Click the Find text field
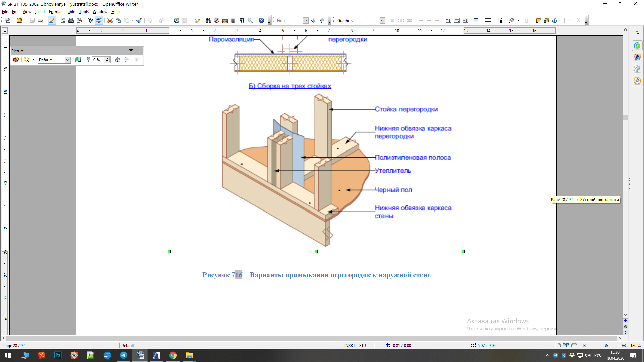The image size is (644, 362). click(289, 20)
